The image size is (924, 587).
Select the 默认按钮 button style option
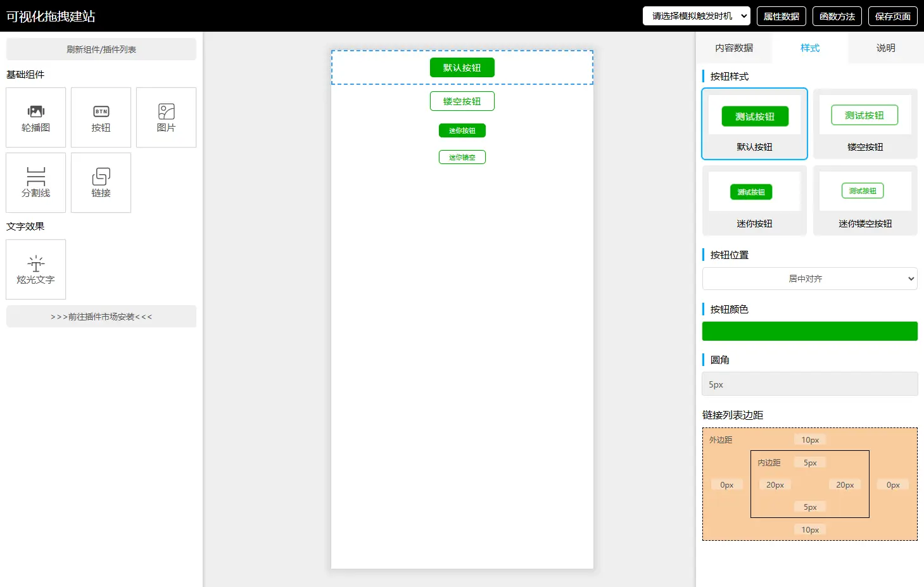click(x=754, y=124)
